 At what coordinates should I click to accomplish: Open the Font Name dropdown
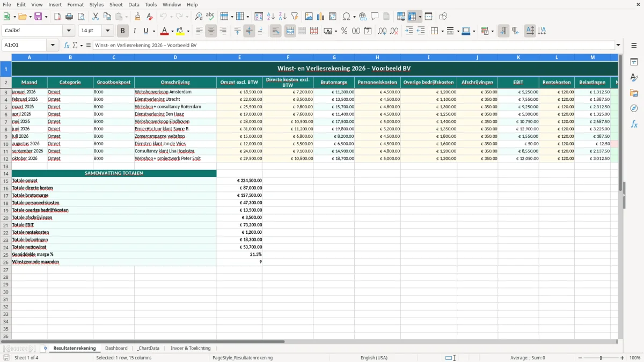pyautogui.click(x=68, y=31)
